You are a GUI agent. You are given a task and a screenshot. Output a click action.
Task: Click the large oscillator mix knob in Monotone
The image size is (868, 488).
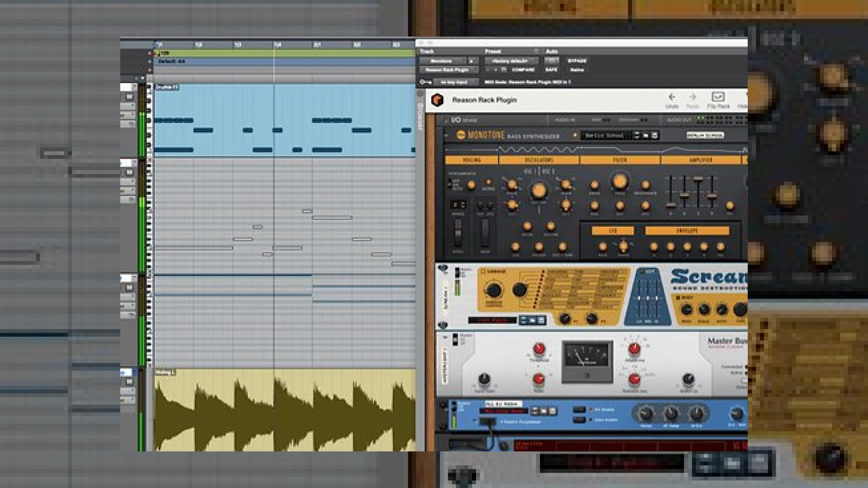pos(538,190)
